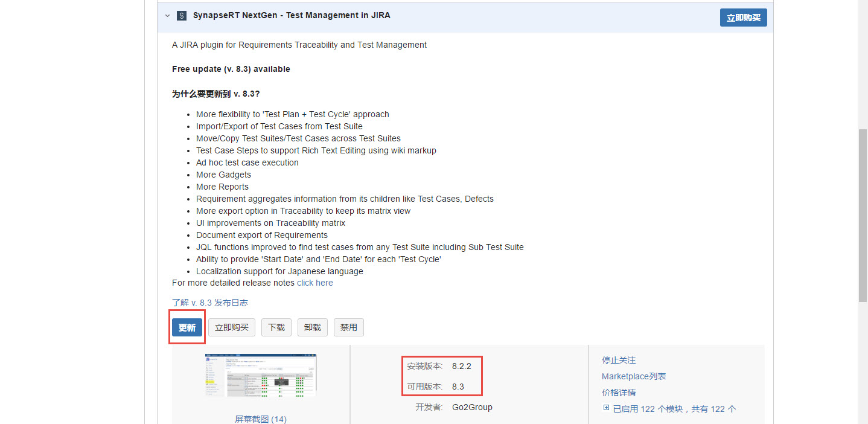Image resolution: width=868 pixels, height=424 pixels.
Task: Click 'Ad hoc test case execution' item
Action: (x=247, y=162)
